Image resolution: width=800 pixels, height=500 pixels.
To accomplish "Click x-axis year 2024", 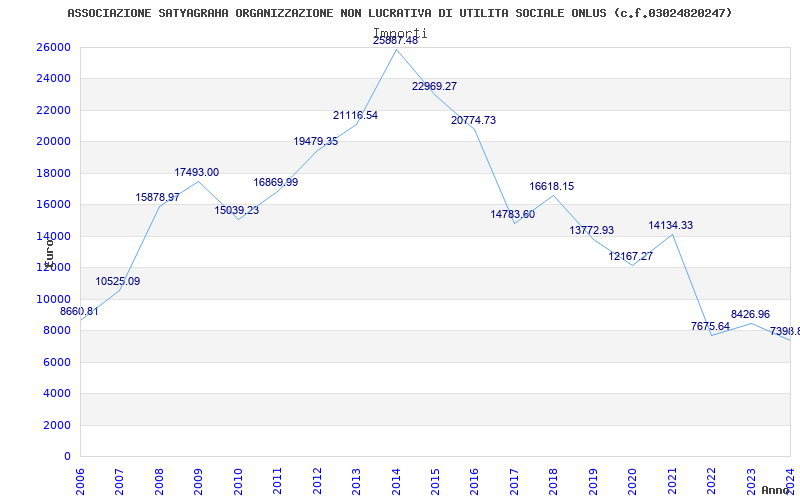I will 790,481.
